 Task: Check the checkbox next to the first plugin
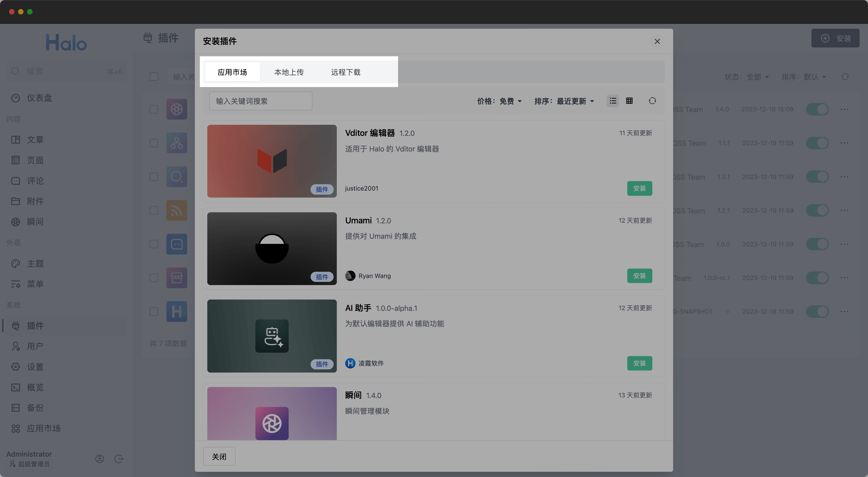click(x=154, y=109)
